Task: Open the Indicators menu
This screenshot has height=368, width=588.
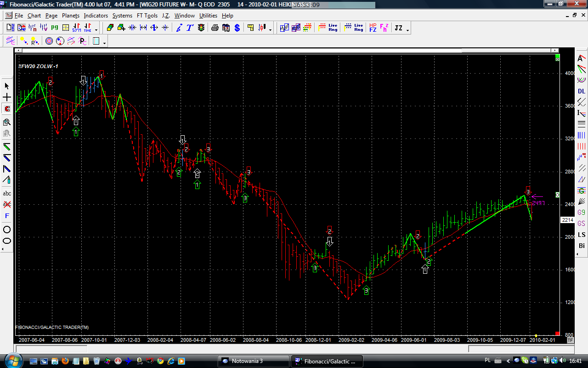Action: click(96, 16)
